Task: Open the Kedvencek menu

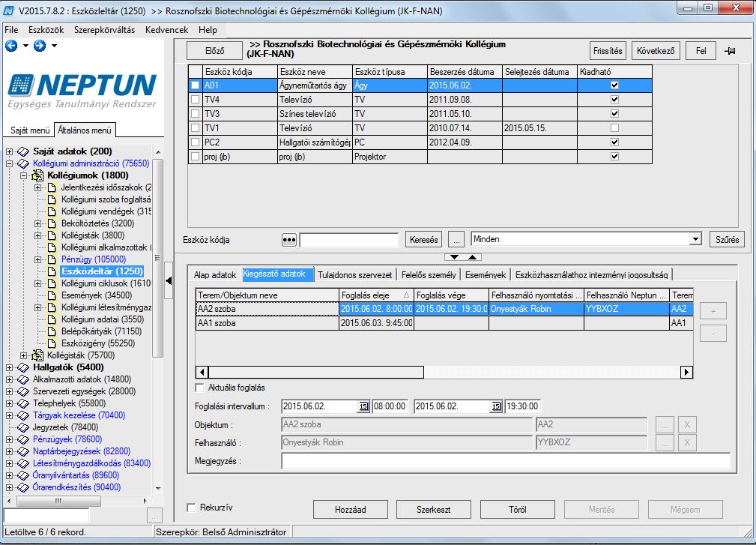Action: (x=167, y=30)
